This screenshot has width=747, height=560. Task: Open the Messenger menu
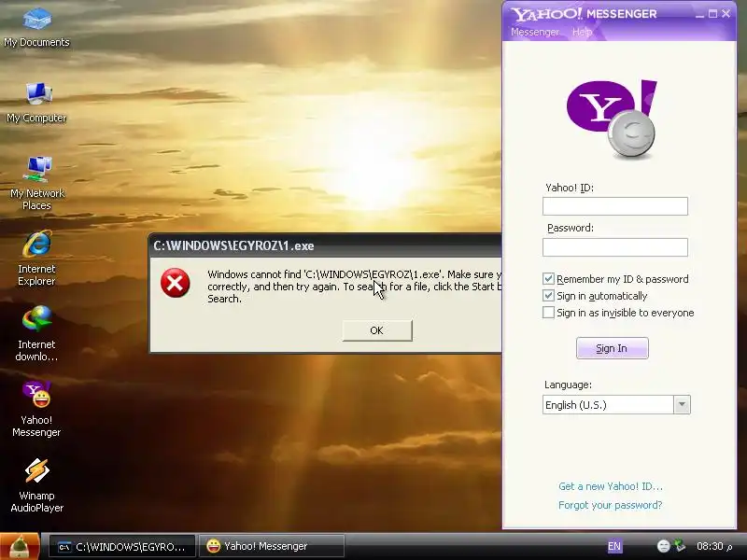[x=535, y=32]
